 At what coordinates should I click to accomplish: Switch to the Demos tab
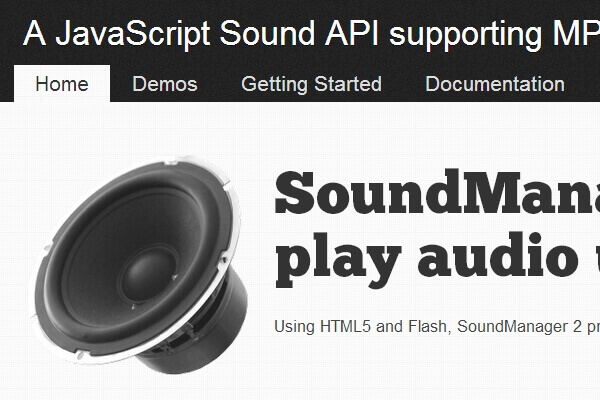[165, 83]
